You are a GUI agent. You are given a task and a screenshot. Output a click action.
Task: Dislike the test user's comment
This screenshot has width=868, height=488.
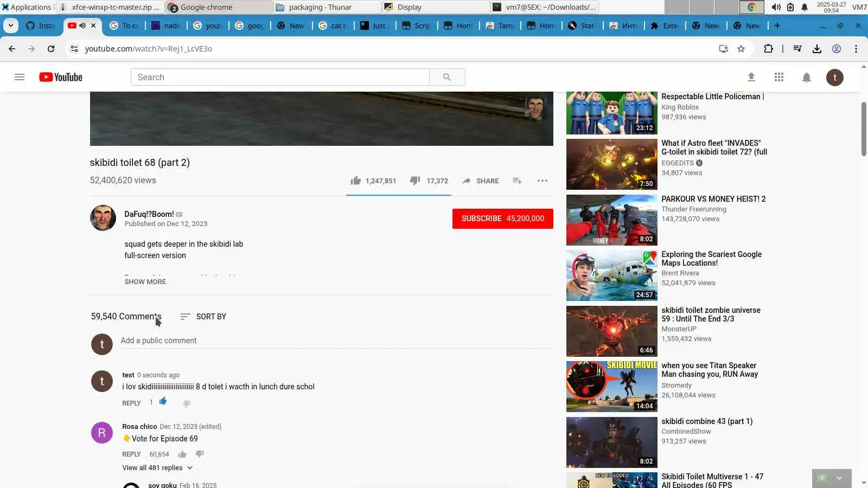click(187, 403)
